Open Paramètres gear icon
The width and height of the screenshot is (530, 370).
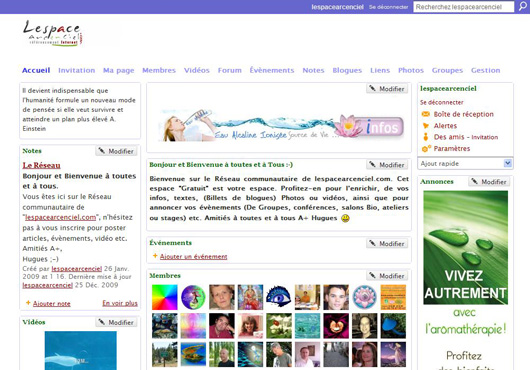(x=426, y=148)
